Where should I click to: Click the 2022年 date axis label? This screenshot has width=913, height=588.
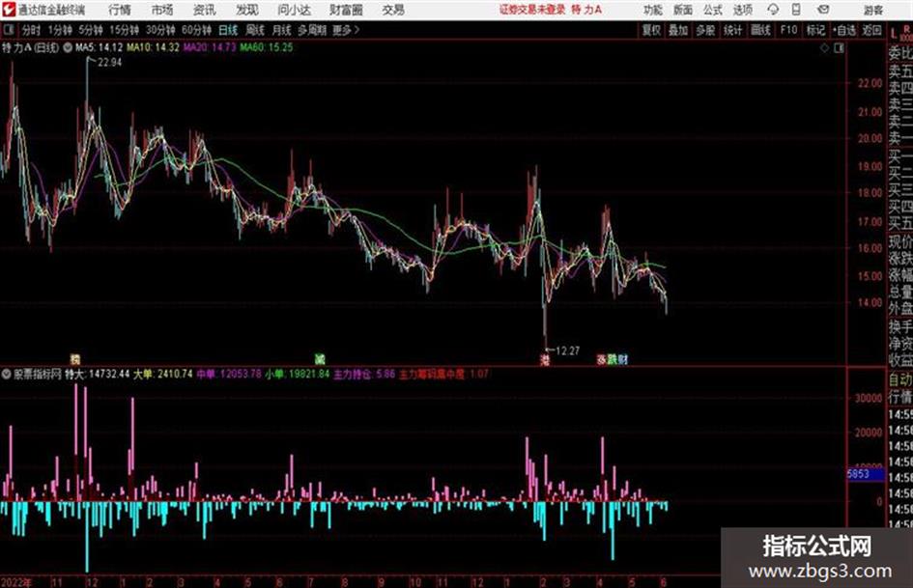(x=16, y=582)
